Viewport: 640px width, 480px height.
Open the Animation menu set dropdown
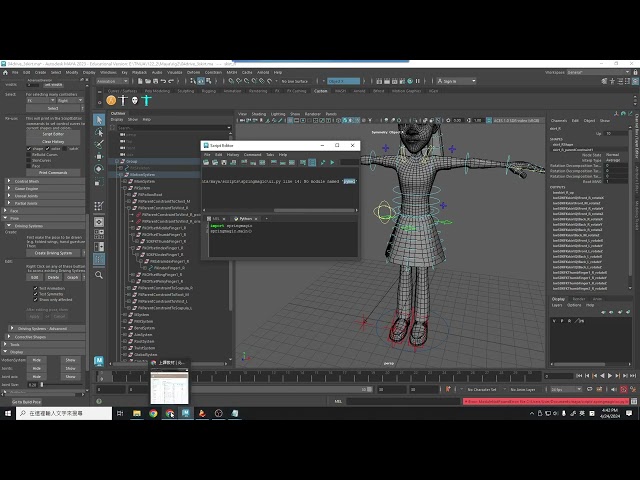tap(112, 81)
